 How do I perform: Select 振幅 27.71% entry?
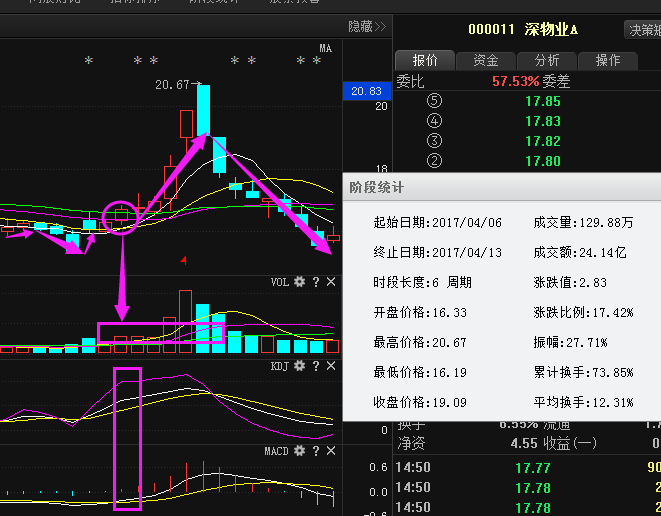(570, 342)
